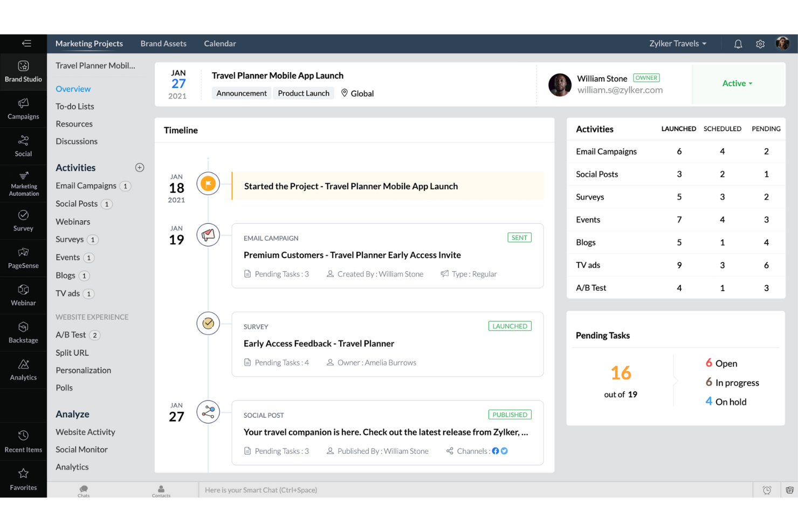Viewport: 798px width, 532px height.
Task: Click the user profile avatar in the header
Action: point(782,44)
